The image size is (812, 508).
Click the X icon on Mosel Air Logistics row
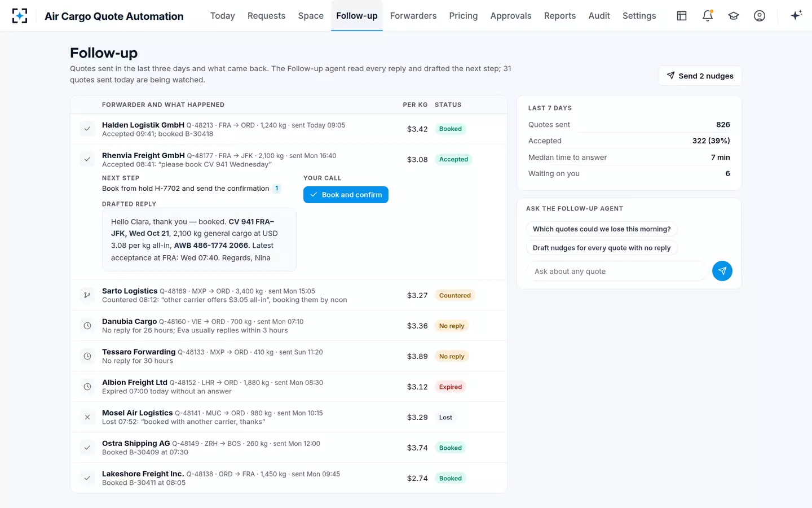click(87, 417)
